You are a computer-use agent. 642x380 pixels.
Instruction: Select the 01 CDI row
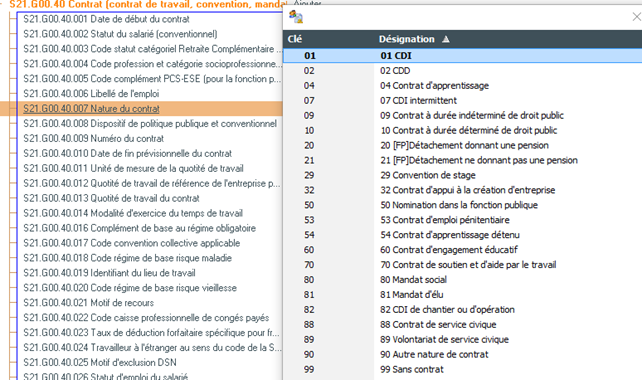(462, 56)
